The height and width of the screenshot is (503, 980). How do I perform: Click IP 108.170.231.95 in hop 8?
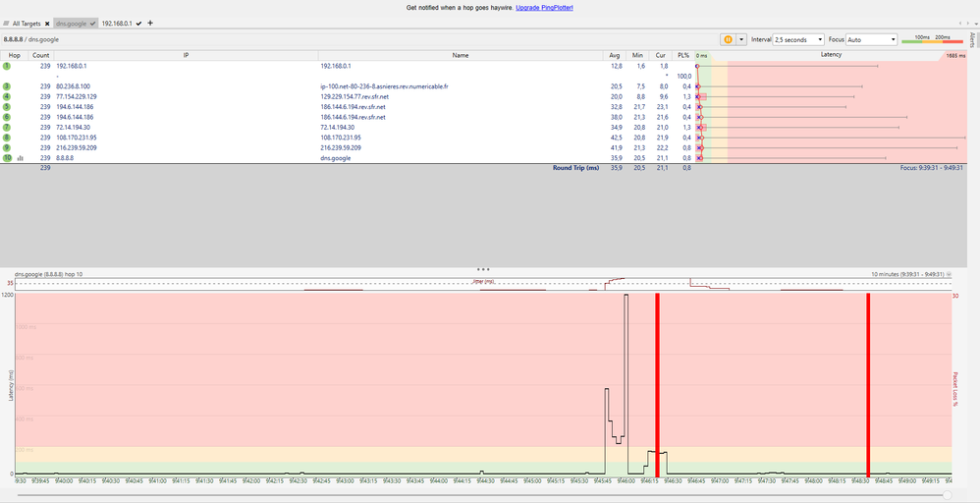[x=77, y=138]
